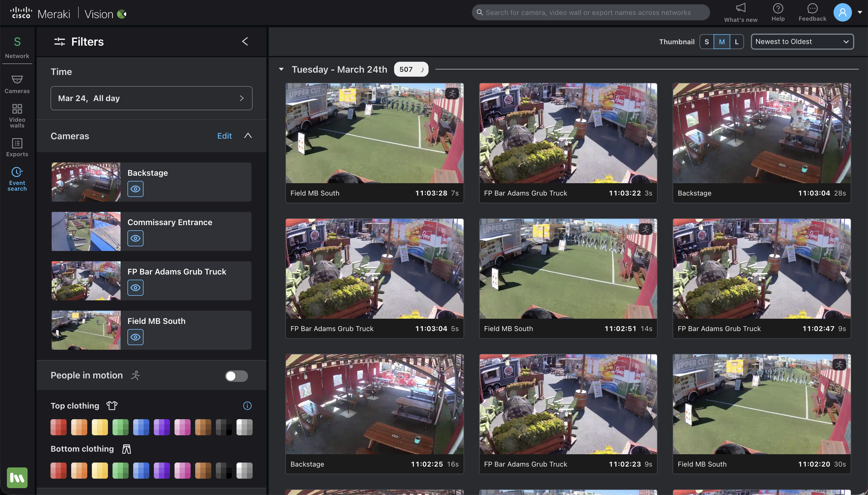This screenshot has width=868, height=495.
Task: Set thumbnail size to Large
Action: [737, 42]
